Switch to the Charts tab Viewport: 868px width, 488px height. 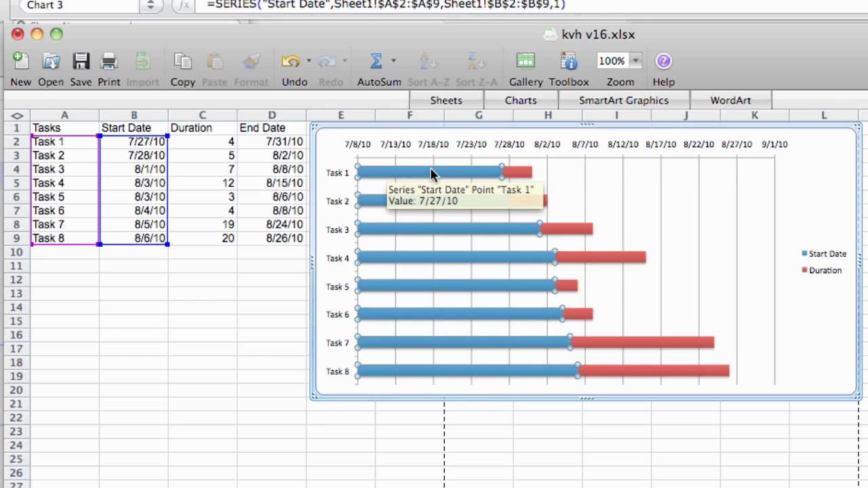click(x=520, y=100)
